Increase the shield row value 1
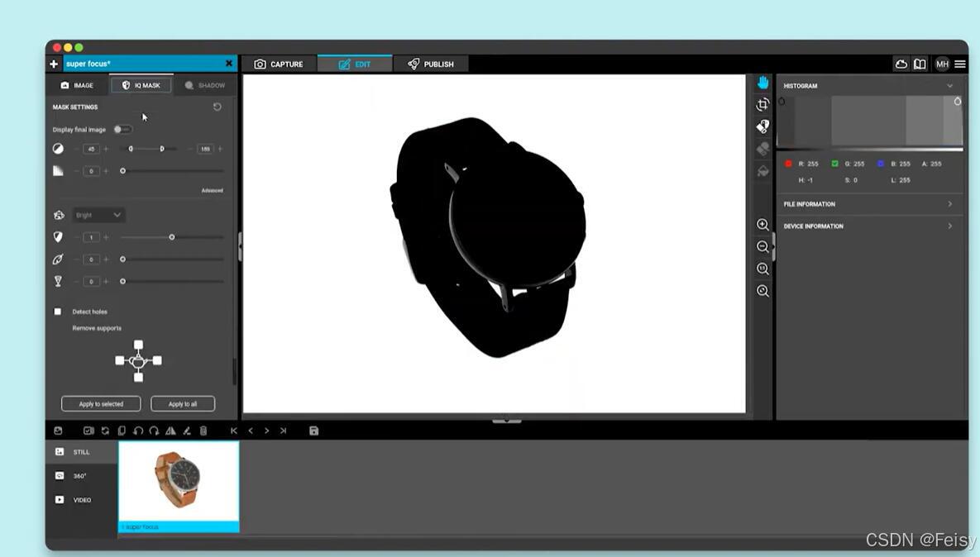The width and height of the screenshot is (980, 557). (x=106, y=237)
